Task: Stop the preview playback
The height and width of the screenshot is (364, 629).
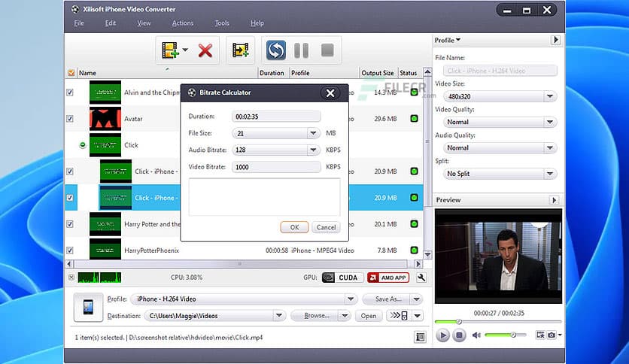Action: tap(459, 335)
